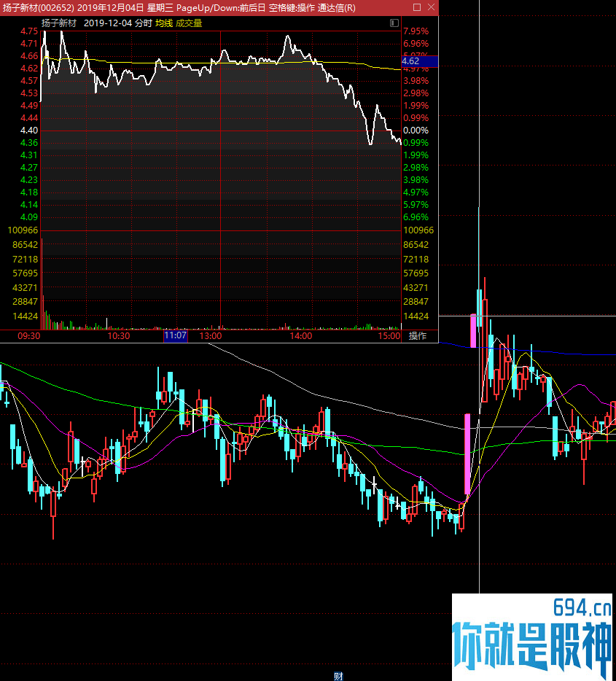Click the 2019-12-04 分时 header label
This screenshot has width=616, height=681.
coord(117,23)
